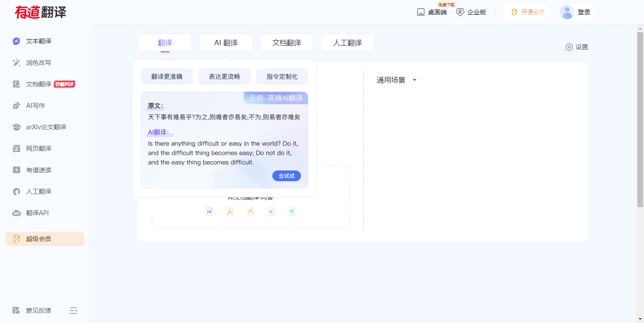Viewport: 644px width, 323px height.
Task: Click the Word document format icon
Action: [209, 211]
